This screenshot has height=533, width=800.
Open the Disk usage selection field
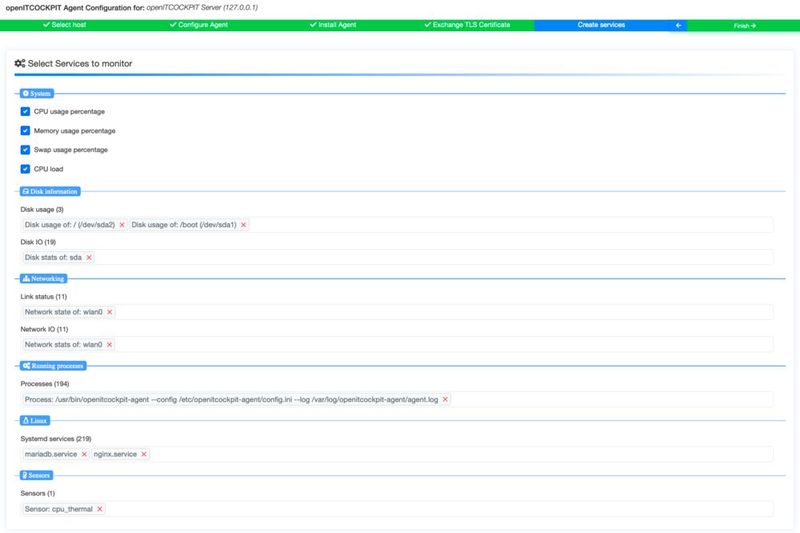click(500, 225)
